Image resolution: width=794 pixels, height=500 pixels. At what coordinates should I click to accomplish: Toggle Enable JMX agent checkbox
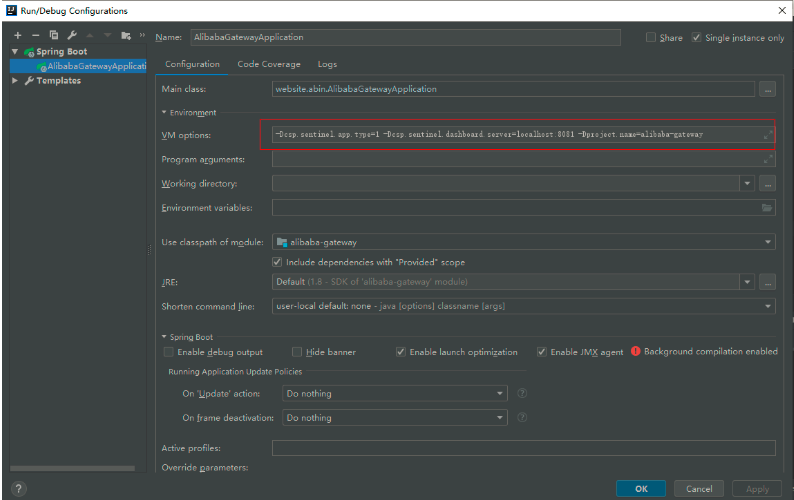542,352
